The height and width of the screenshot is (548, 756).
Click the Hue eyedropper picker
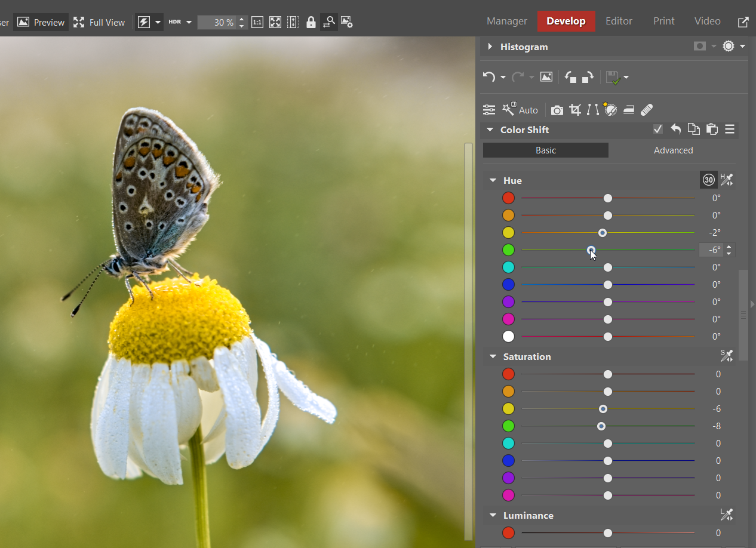[x=726, y=180]
